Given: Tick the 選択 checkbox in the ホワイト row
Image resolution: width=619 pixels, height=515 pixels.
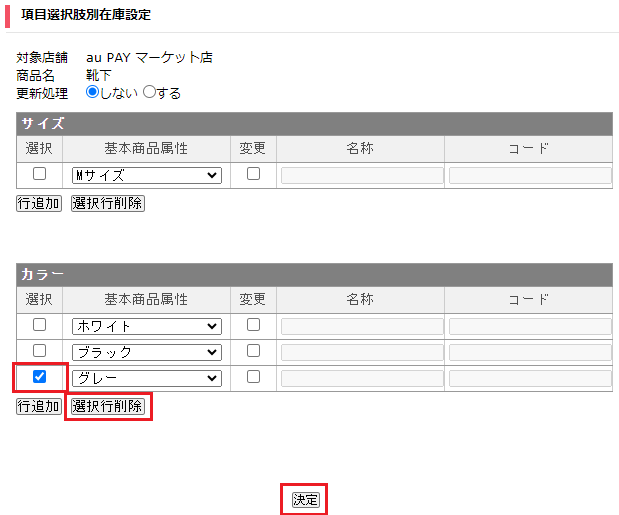Looking at the screenshot, I should [39, 325].
